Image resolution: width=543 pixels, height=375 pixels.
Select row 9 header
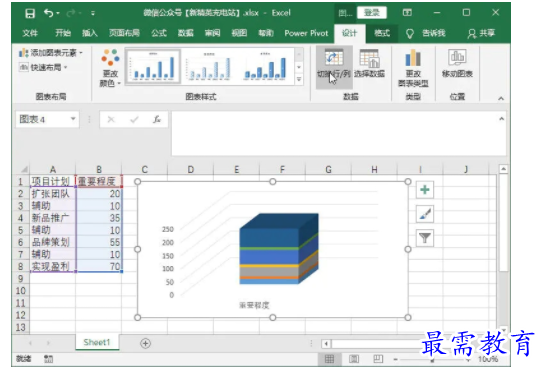tap(21, 278)
